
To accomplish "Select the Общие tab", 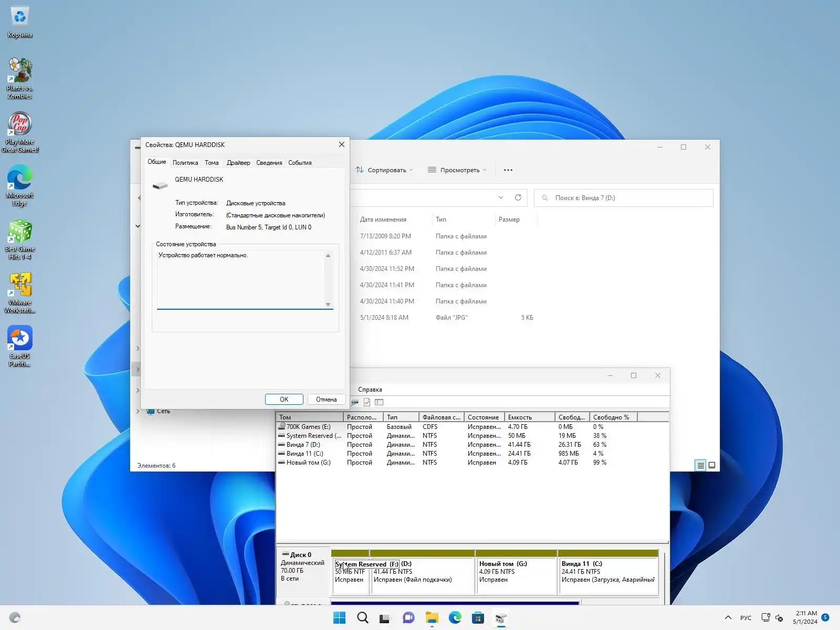I will (x=156, y=162).
